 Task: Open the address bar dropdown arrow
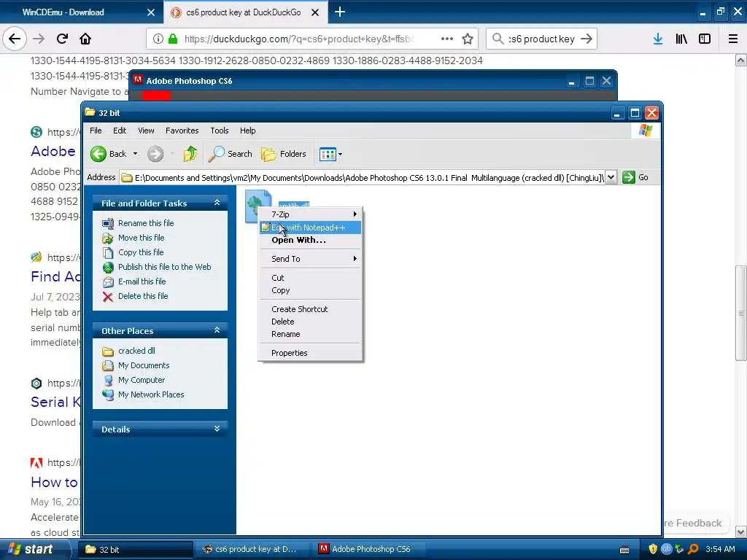point(611,177)
